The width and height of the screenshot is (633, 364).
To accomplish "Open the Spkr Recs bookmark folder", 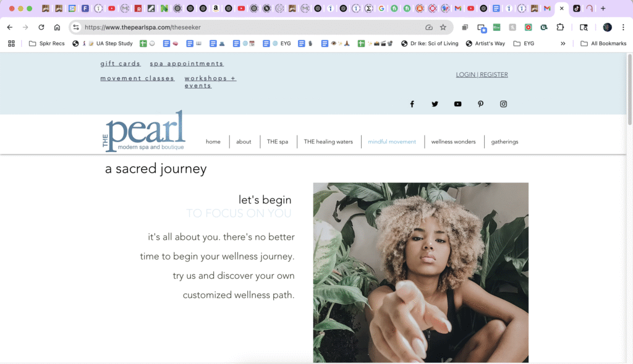I will pos(47,44).
